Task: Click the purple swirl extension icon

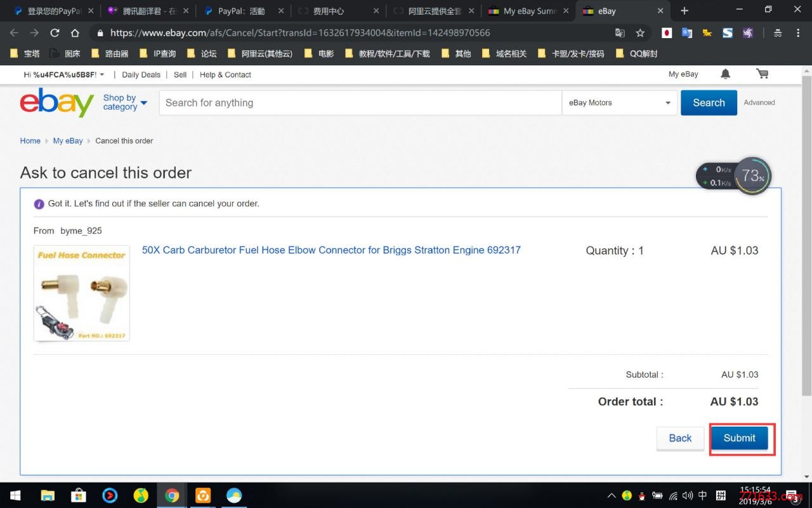Action: point(748,33)
